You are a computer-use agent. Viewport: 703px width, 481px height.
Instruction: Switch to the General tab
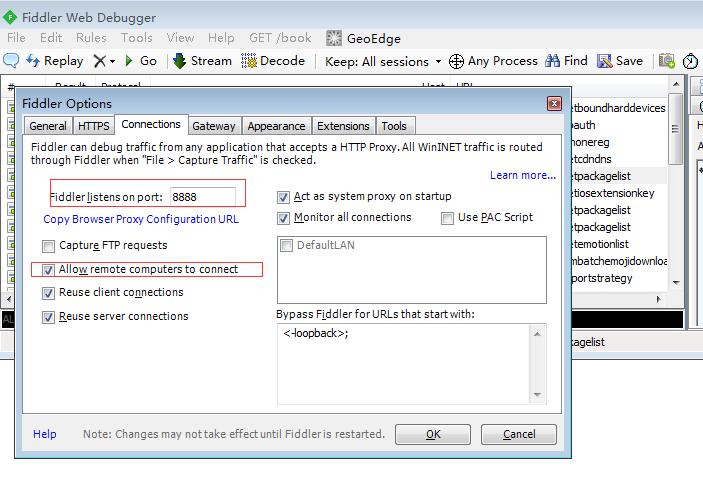pos(48,126)
